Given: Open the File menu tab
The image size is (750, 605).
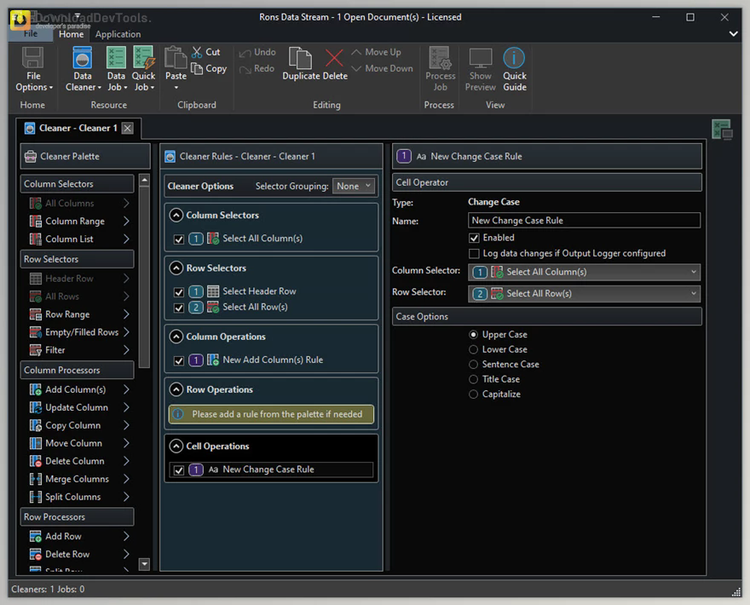Looking at the screenshot, I should [32, 34].
